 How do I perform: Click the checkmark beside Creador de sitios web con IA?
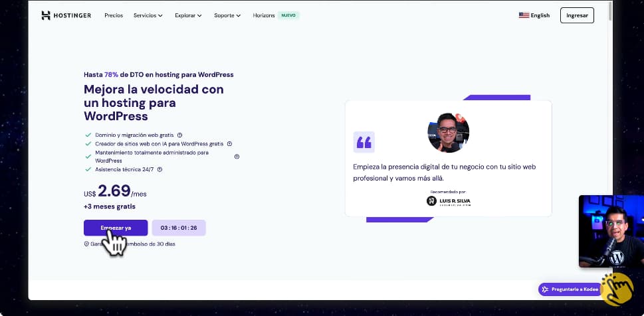pos(88,143)
